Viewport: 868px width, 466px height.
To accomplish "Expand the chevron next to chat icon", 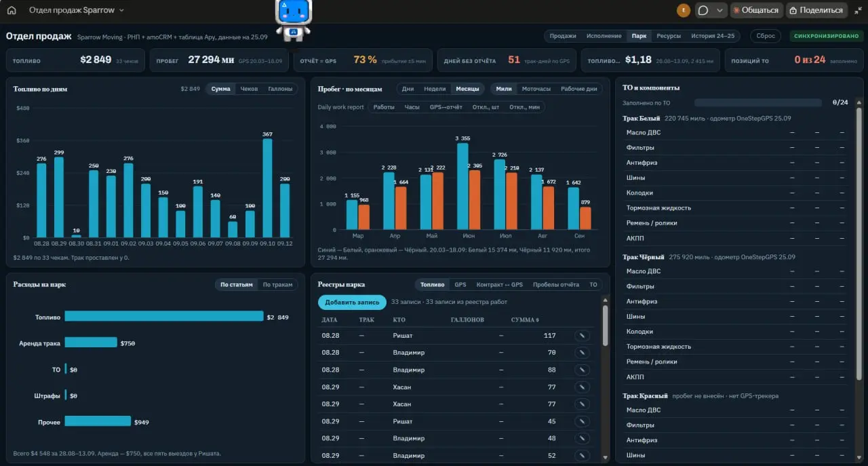I will click(720, 10).
